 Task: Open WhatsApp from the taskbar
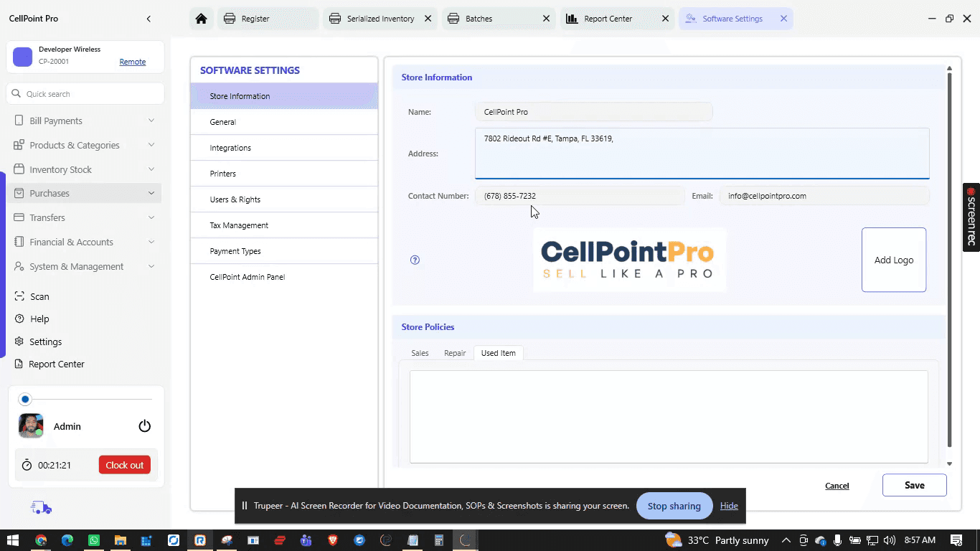coord(94,540)
